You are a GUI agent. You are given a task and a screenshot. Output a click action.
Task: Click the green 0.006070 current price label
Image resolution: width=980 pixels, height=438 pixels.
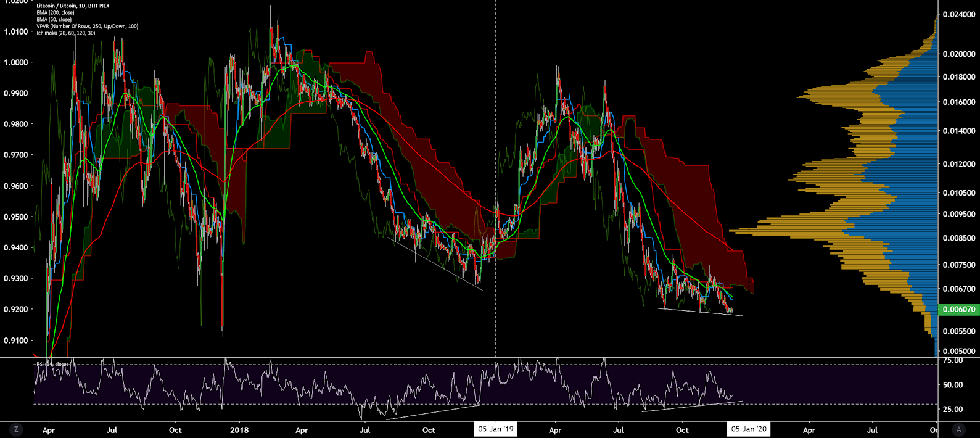pyautogui.click(x=958, y=309)
